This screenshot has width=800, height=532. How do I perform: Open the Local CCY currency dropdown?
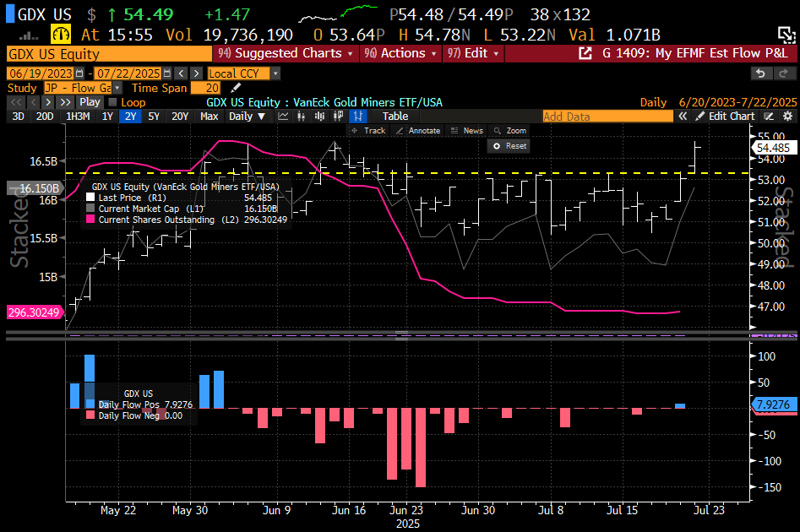click(275, 73)
